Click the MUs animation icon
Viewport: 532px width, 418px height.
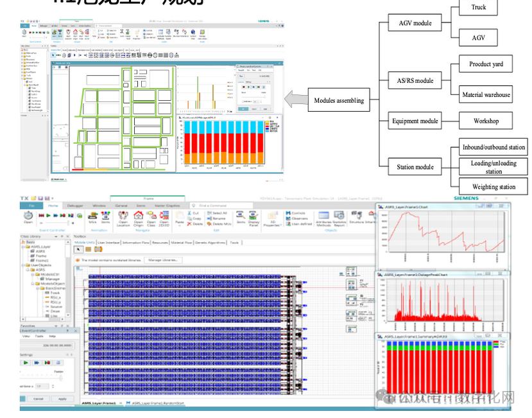[x=92, y=217]
